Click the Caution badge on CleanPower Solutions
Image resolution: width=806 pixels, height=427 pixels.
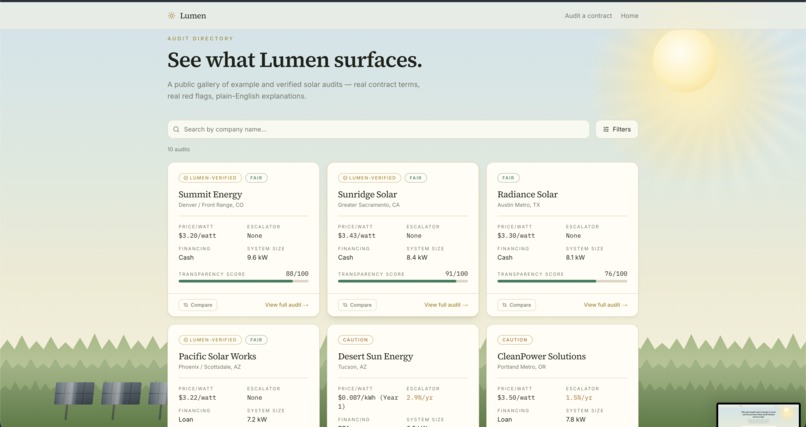pyautogui.click(x=515, y=340)
